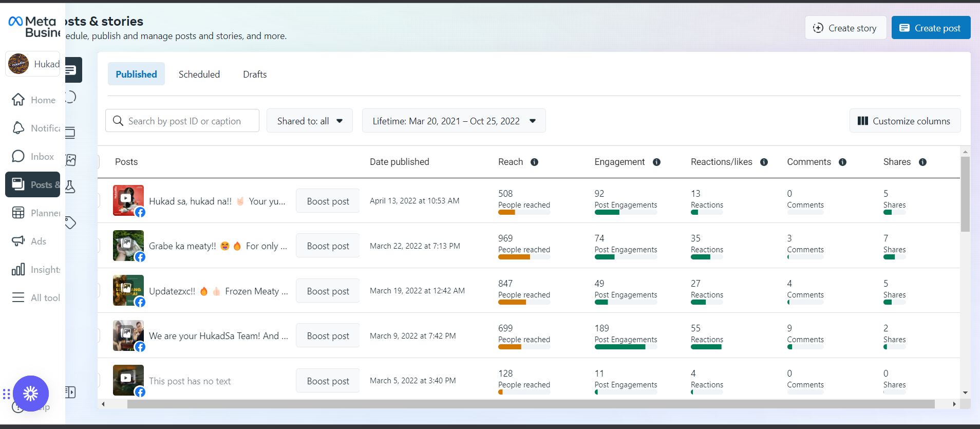Open Ads megaphone icon
The width and height of the screenshot is (980, 429).
pos(18,241)
